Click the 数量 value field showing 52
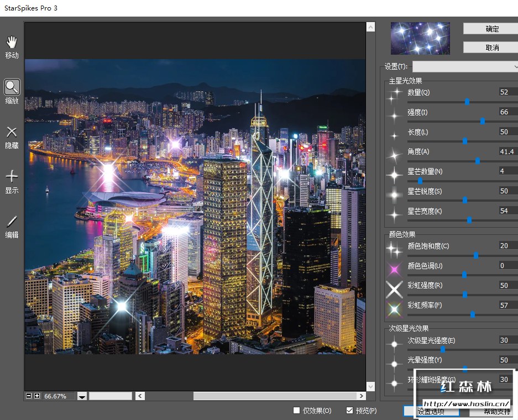518x420 pixels. point(508,92)
